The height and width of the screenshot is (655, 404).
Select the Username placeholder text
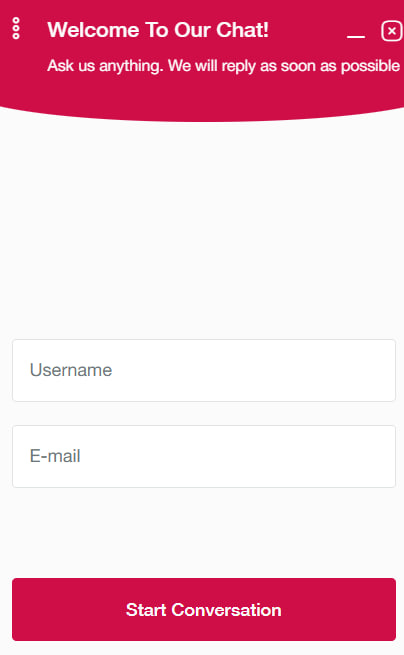[x=71, y=370]
